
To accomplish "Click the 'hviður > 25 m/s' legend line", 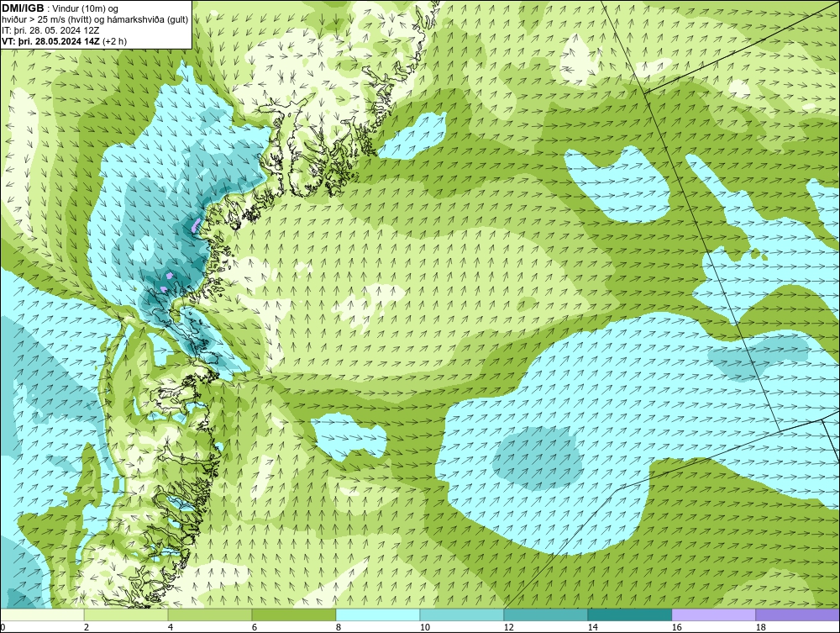I will (x=95, y=19).
